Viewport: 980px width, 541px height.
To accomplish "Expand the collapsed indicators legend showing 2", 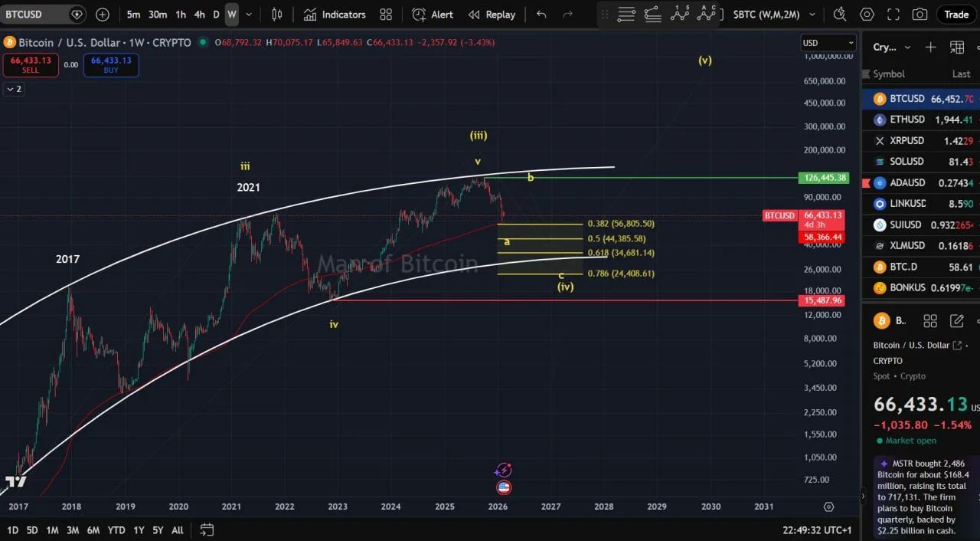I will pos(14,89).
